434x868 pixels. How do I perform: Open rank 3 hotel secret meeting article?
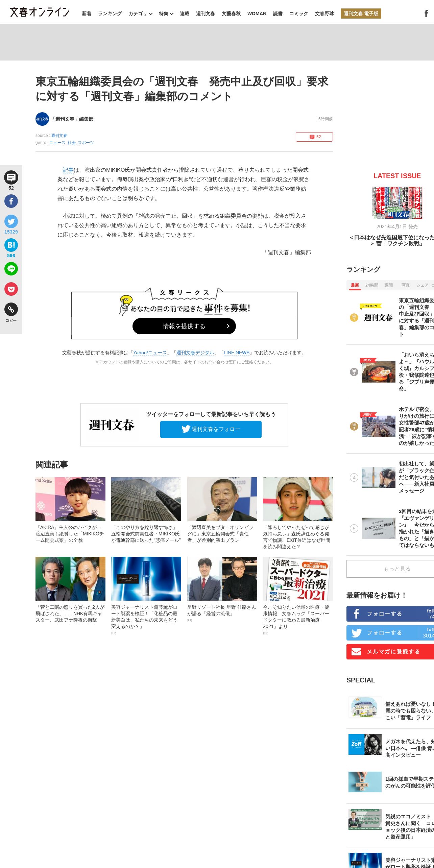pyautogui.click(x=390, y=426)
